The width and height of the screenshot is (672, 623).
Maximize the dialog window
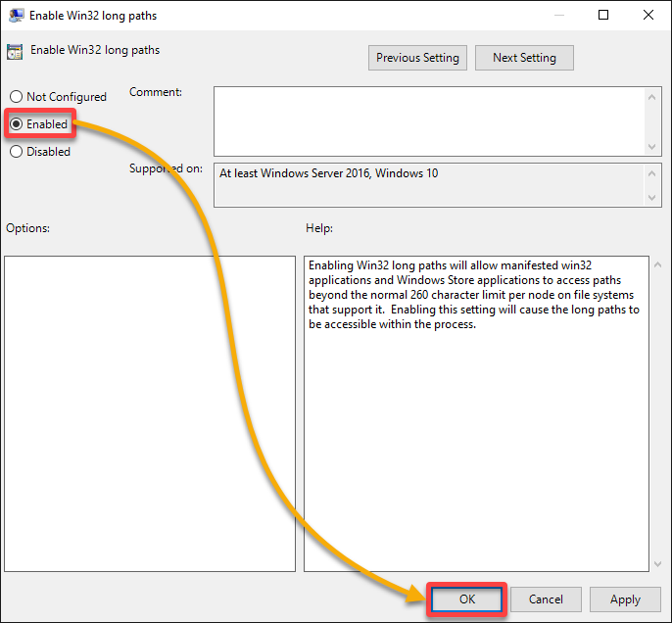603,16
